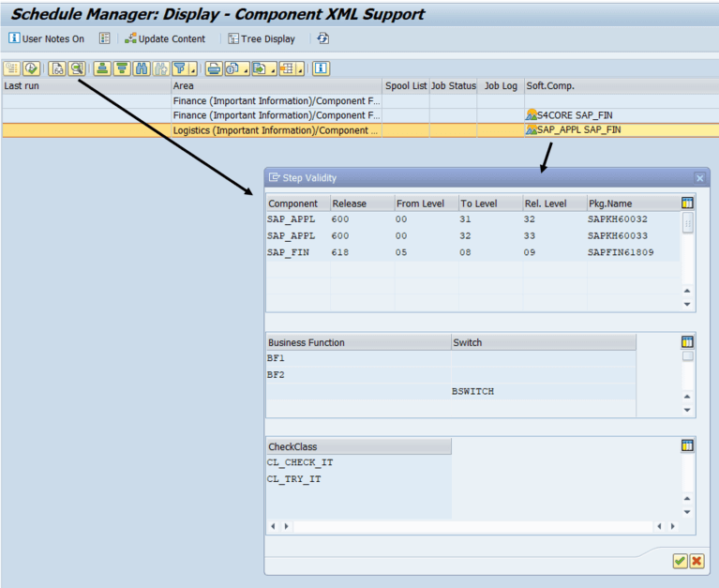This screenshot has width=719, height=588.
Task: Click the Find Next binoculars icon
Action: point(161,68)
